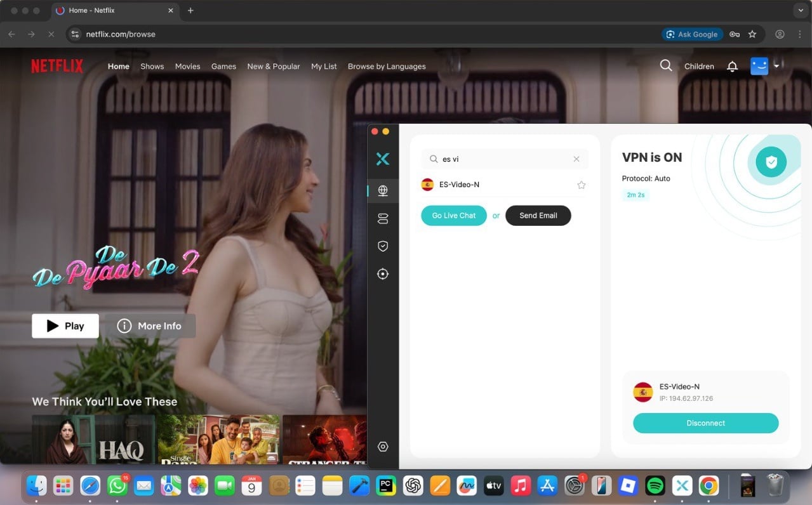
Task: Open Chrome three-dot menu
Action: coord(800,34)
